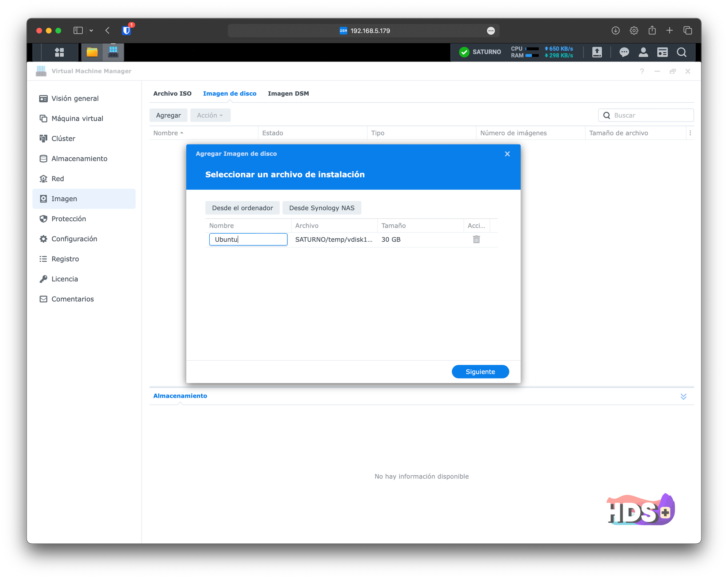Open the Safari share icon
This screenshot has height=579, width=728.
coord(652,30)
